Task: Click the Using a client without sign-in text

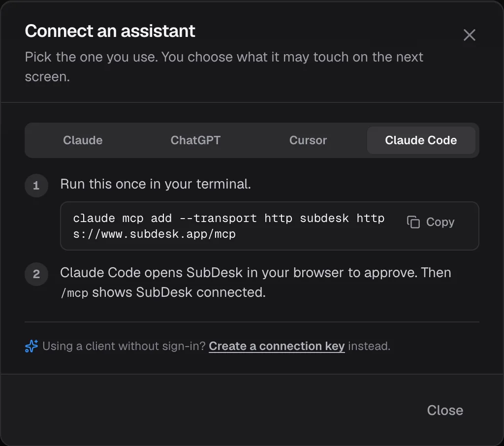Action: coord(124,346)
